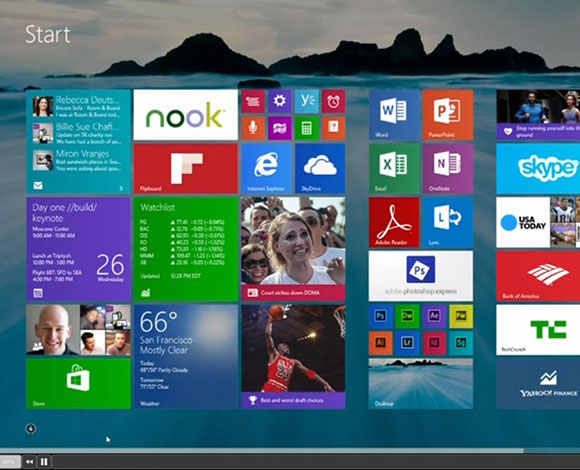580x470 pixels.
Task: Open the purple Maps small tile
Action: (x=280, y=128)
